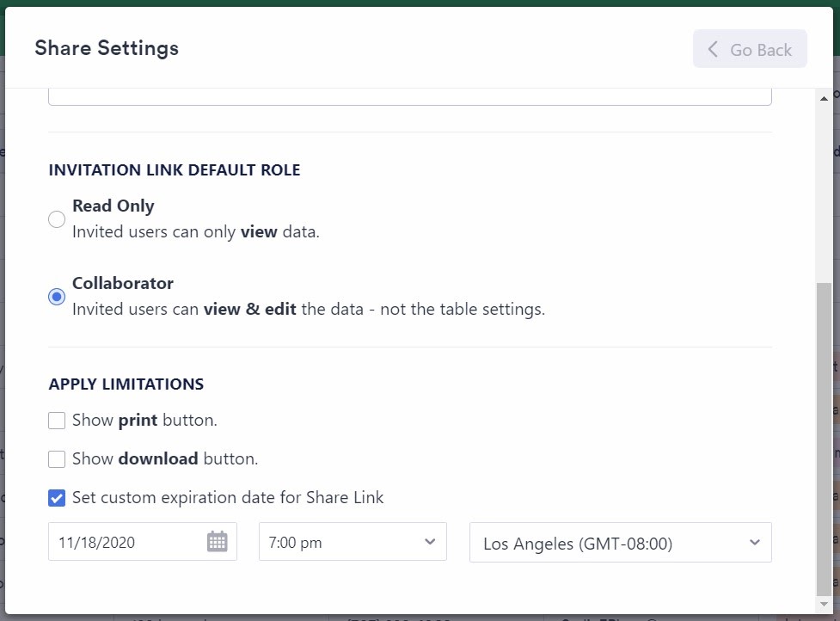
Task: Click the Collaborator label text
Action: pos(123,283)
